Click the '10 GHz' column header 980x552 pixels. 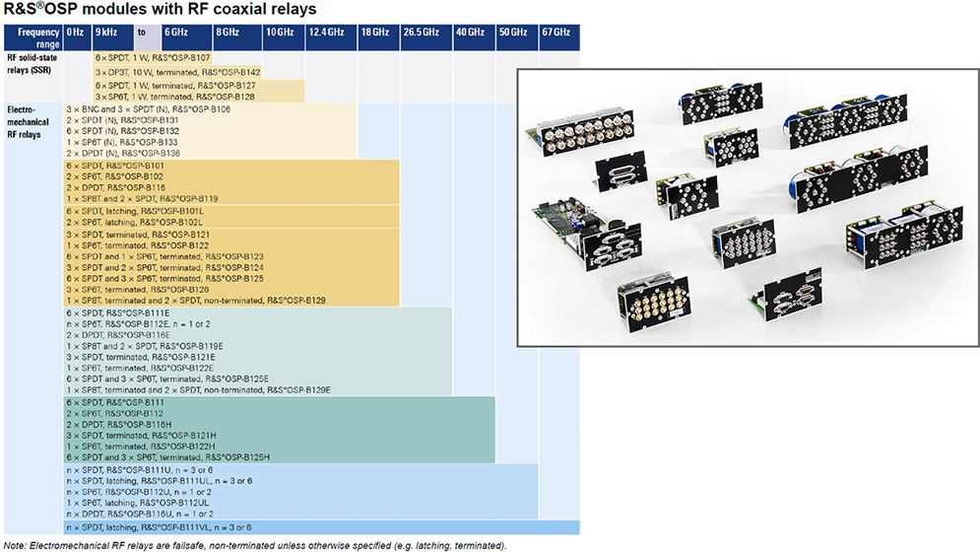283,37
